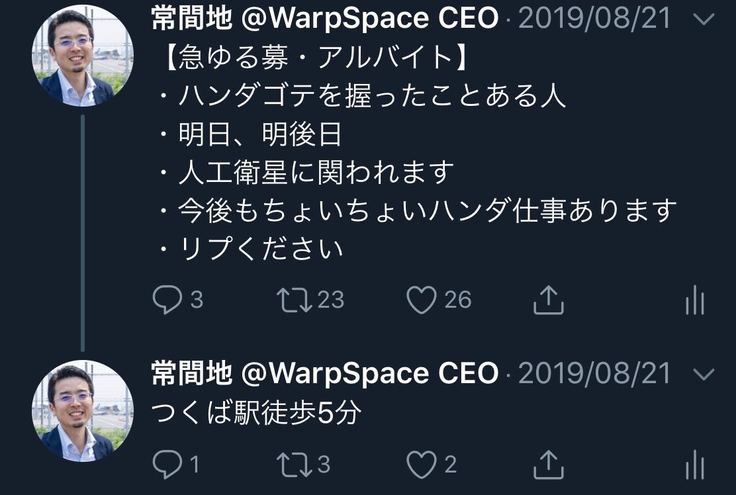View analytics for the つくば駅徒歩5分 tweet
736x495 pixels.
(x=695, y=464)
